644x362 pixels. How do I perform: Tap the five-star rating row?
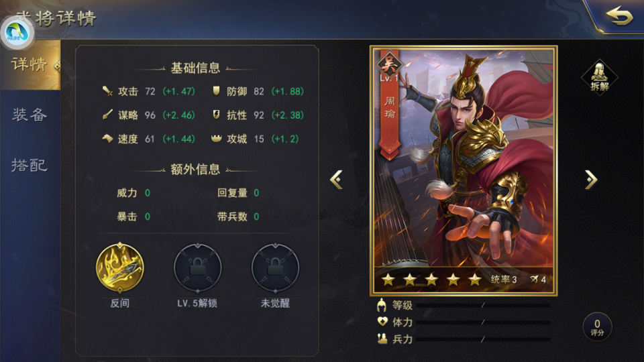pos(431,280)
